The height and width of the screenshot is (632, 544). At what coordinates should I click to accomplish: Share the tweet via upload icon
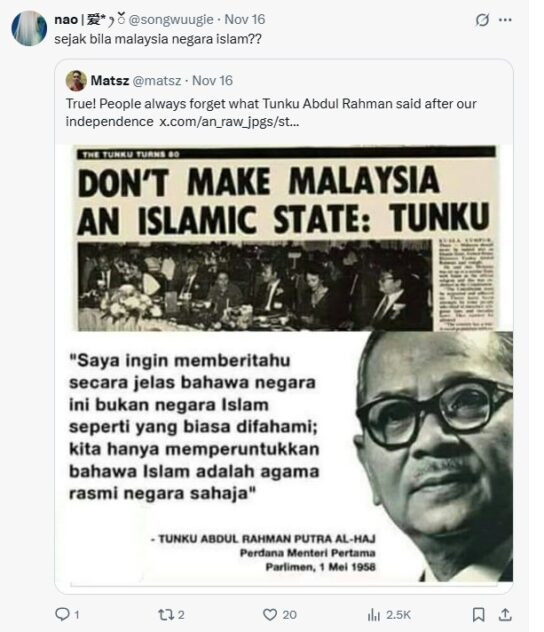click(505, 614)
